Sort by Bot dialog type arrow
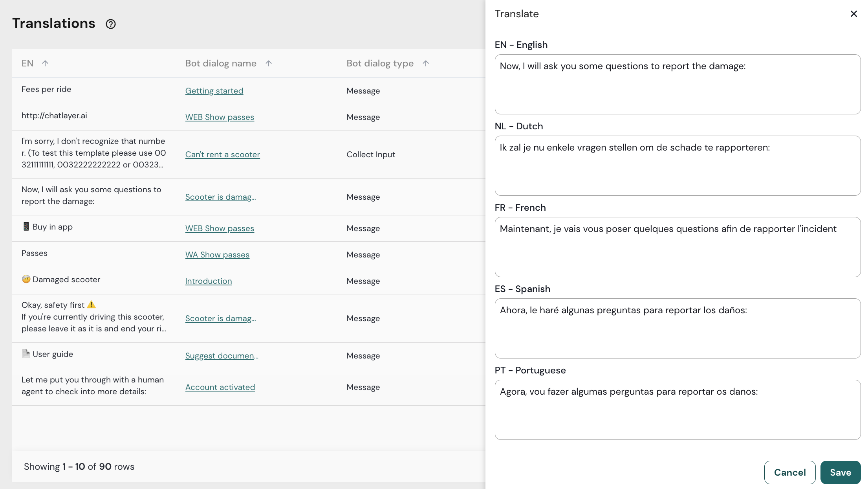The width and height of the screenshot is (868, 489). [x=426, y=63]
